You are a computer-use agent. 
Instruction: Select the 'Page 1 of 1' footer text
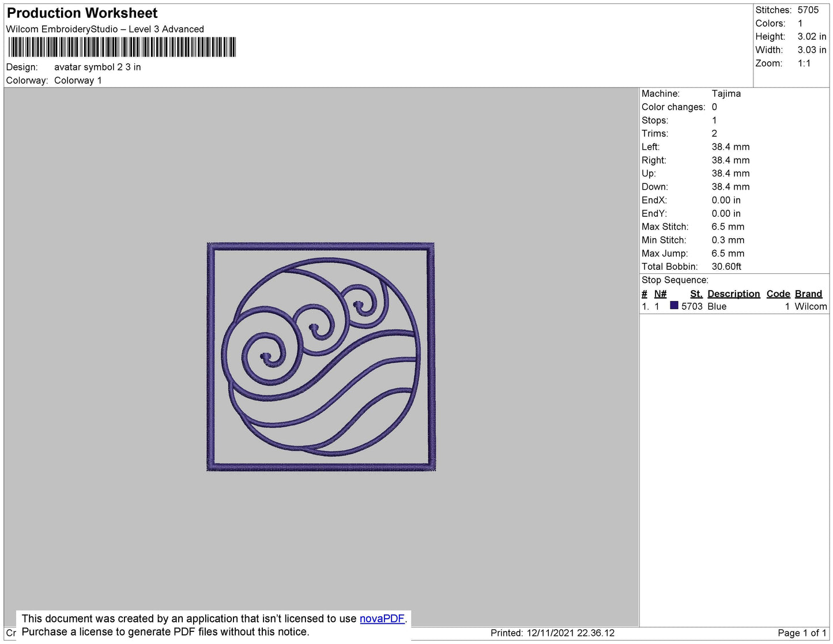coord(802,633)
